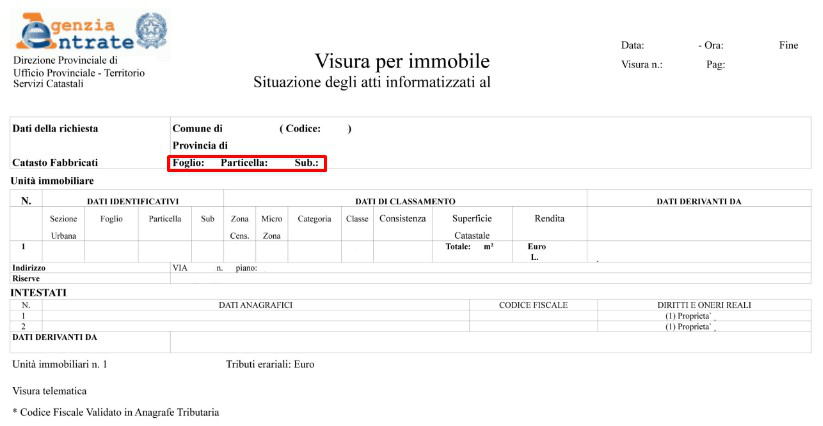This screenshot has width=823, height=426.
Task: Click the 'Riserve' row label
Action: [x=26, y=279]
